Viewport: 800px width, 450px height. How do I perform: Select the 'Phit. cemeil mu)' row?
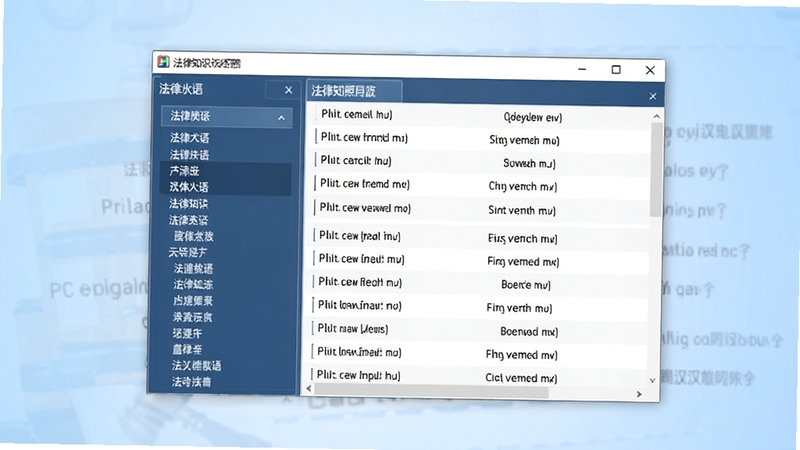click(481, 115)
